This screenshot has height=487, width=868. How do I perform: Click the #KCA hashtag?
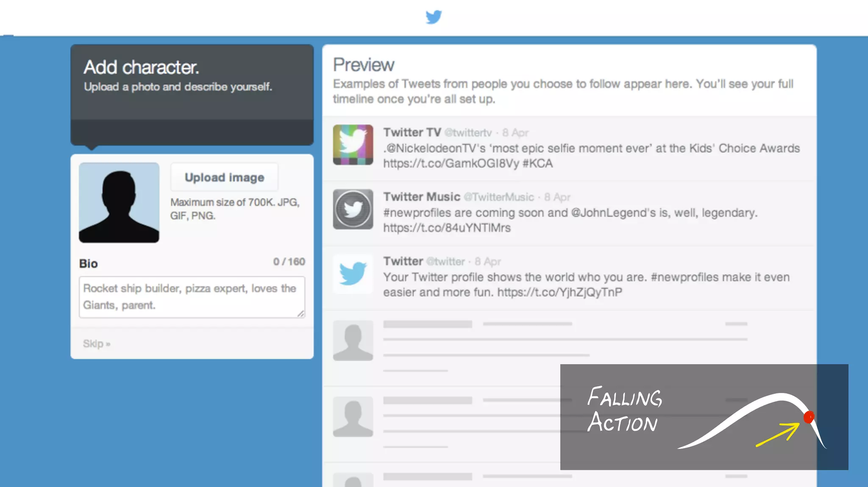537,163
